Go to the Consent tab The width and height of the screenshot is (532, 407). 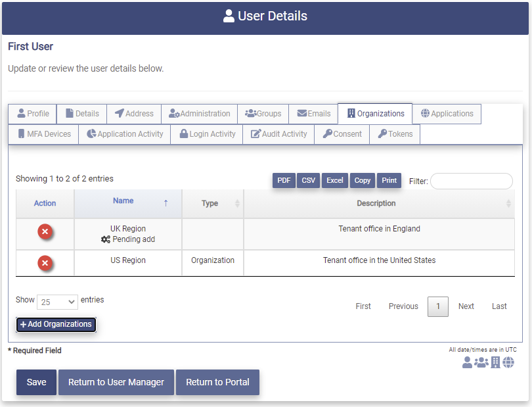pyautogui.click(x=342, y=134)
